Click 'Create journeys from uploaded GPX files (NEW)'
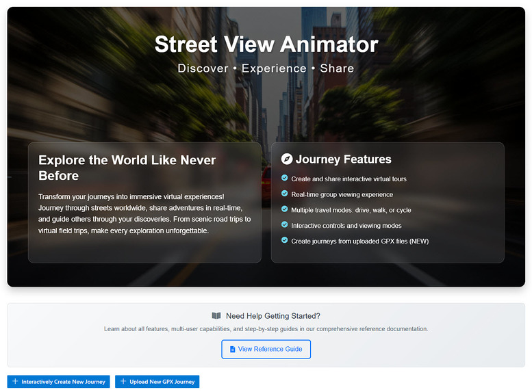 tap(360, 241)
